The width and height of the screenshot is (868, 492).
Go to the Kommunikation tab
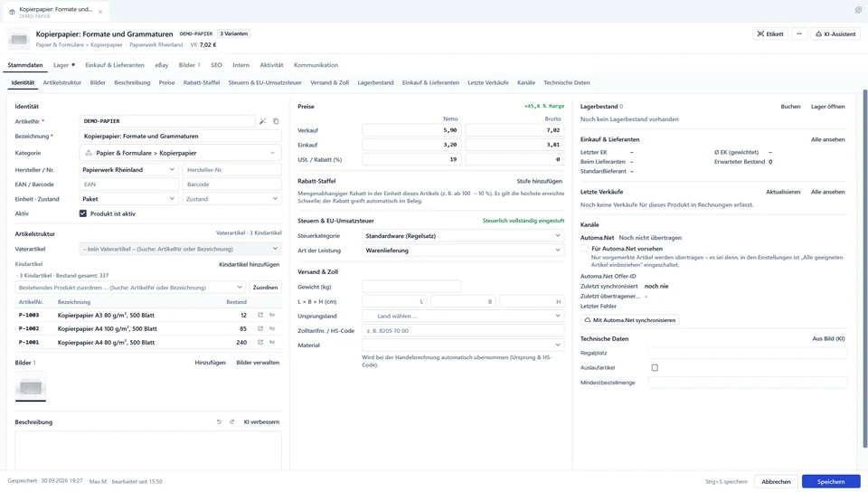[x=316, y=65]
